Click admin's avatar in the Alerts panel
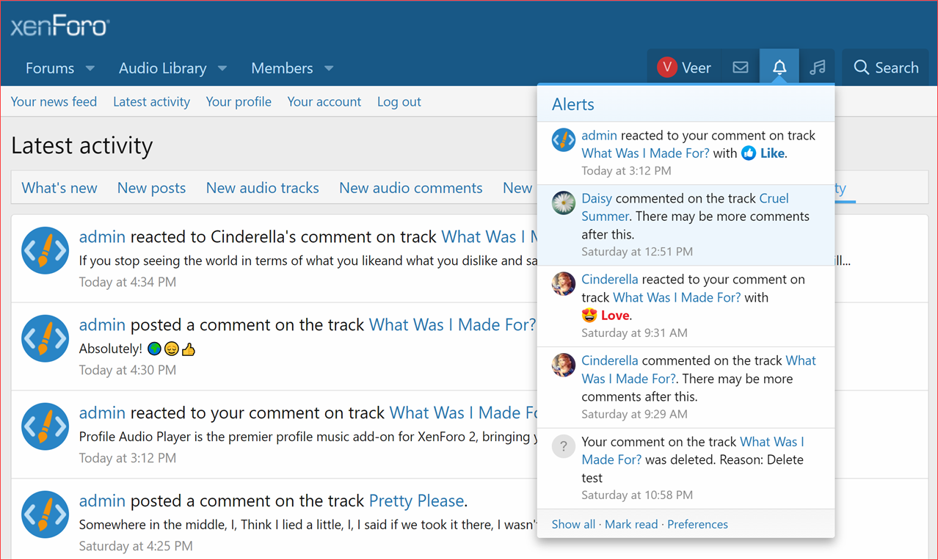The image size is (938, 560). 563,139
